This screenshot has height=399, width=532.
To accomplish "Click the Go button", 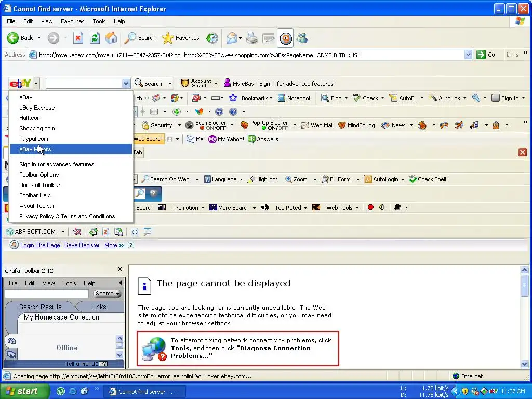I will pos(486,55).
